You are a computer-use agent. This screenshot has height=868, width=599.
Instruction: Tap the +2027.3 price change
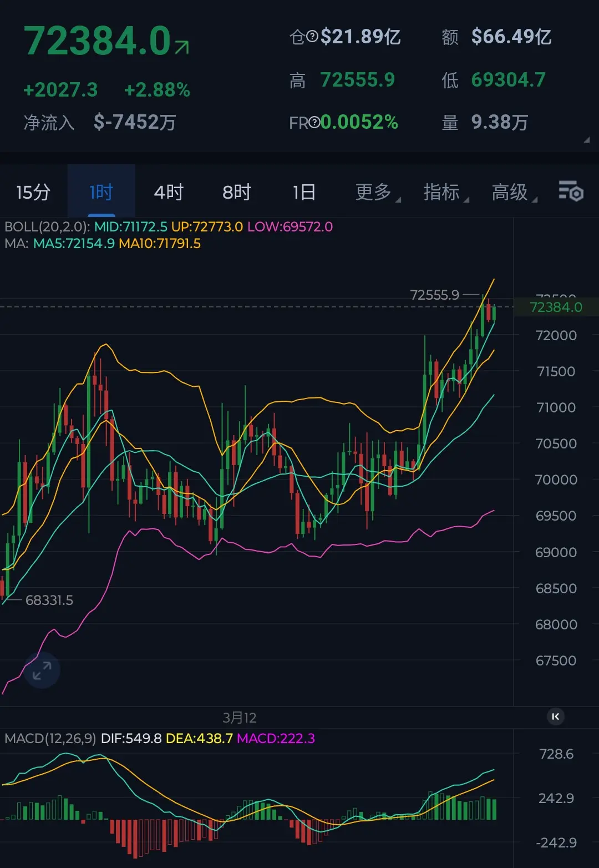(60, 89)
